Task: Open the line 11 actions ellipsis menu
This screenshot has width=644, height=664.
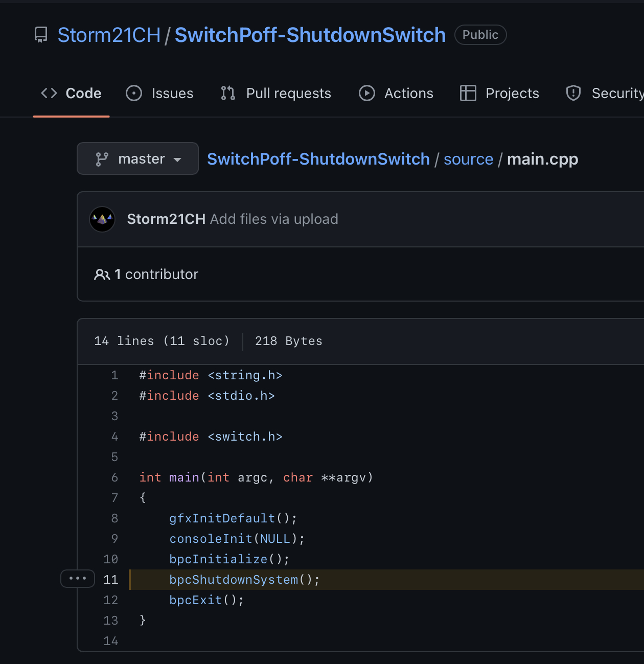Action: coord(78,579)
